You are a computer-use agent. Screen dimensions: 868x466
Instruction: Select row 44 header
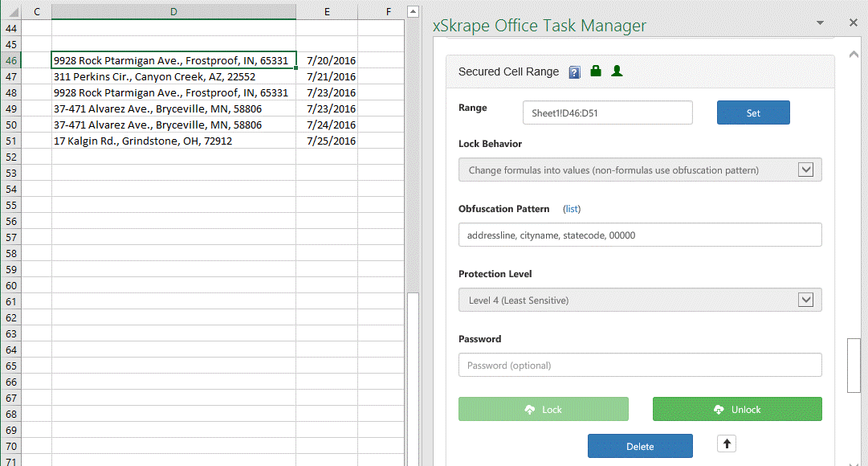pos(11,28)
